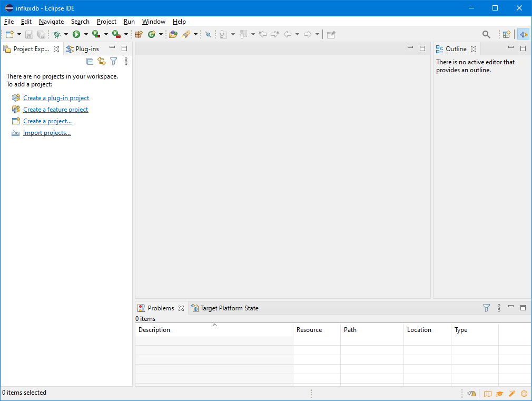Click the graduation cap Tutorials icon
The height and width of the screenshot is (401, 532).
(x=500, y=394)
